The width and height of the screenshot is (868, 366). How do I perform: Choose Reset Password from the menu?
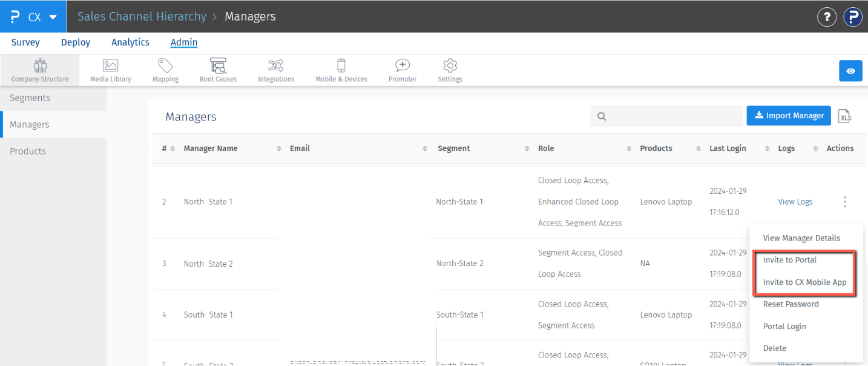pos(791,304)
